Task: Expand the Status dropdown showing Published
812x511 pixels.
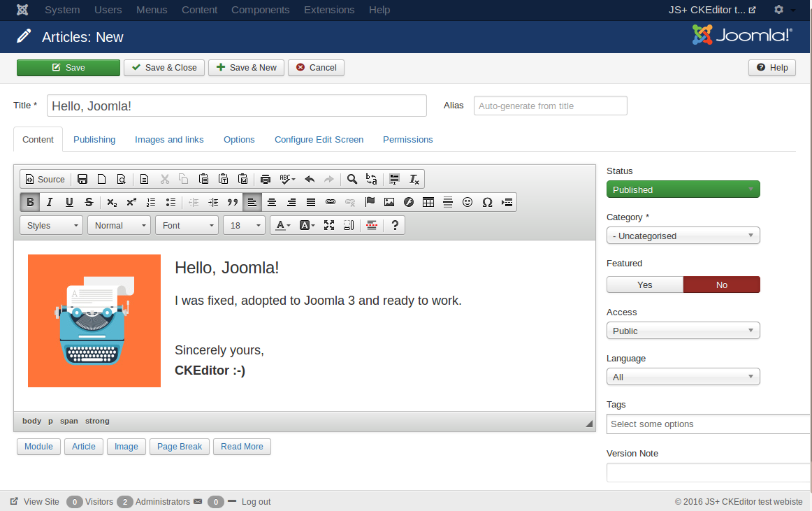Action: 683,189
